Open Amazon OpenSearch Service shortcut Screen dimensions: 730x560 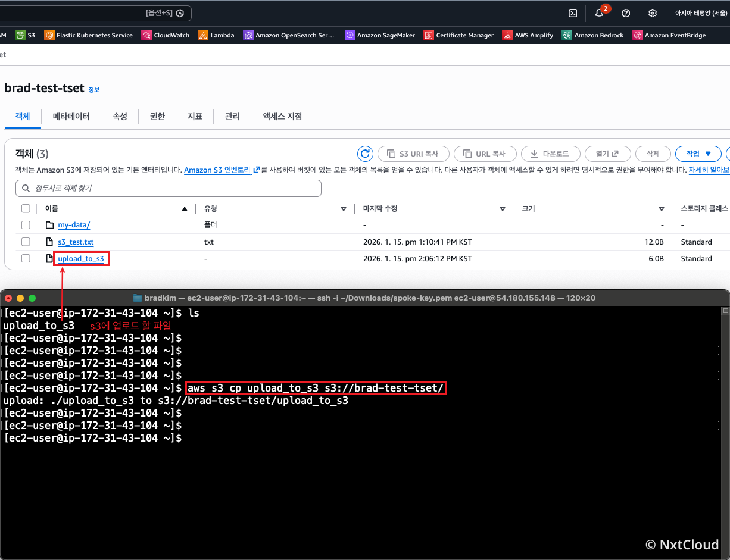pos(289,35)
